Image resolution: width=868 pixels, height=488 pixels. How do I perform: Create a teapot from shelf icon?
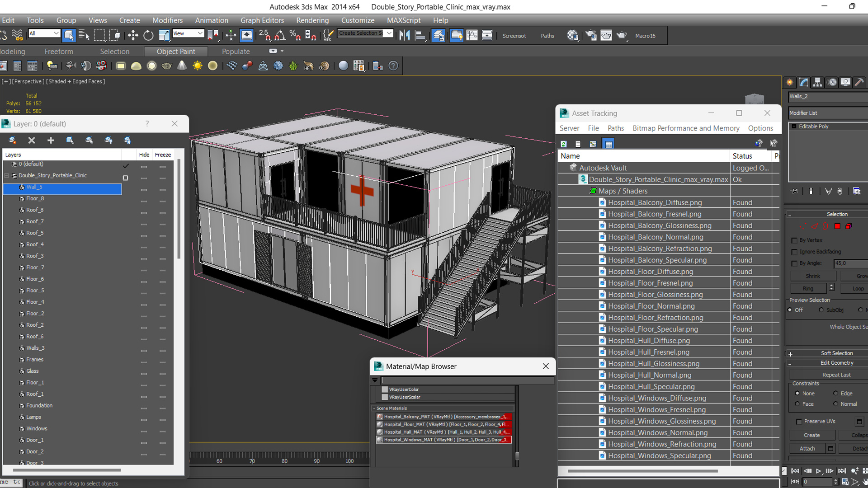pyautogui.click(x=166, y=66)
